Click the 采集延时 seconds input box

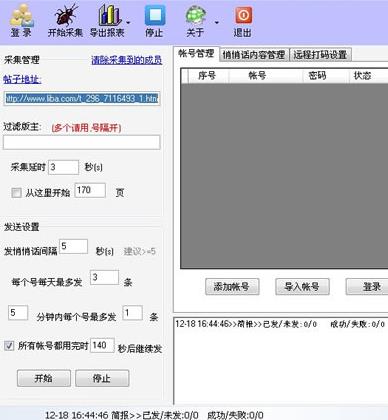click(x=63, y=167)
